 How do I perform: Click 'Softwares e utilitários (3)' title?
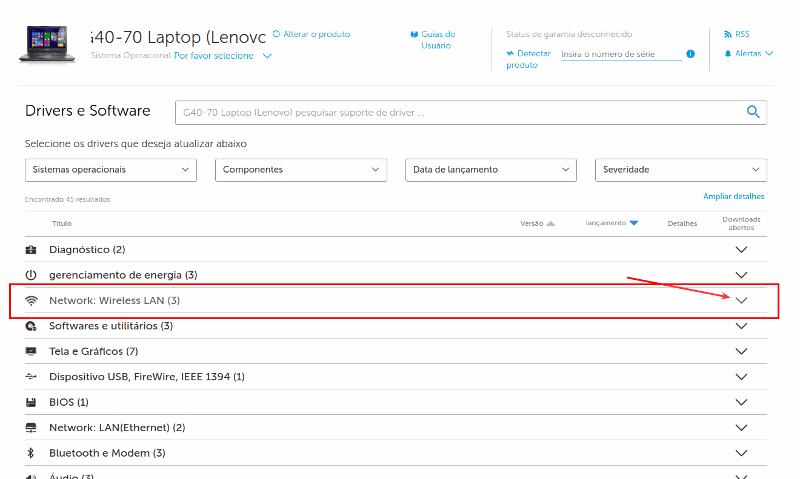(111, 326)
